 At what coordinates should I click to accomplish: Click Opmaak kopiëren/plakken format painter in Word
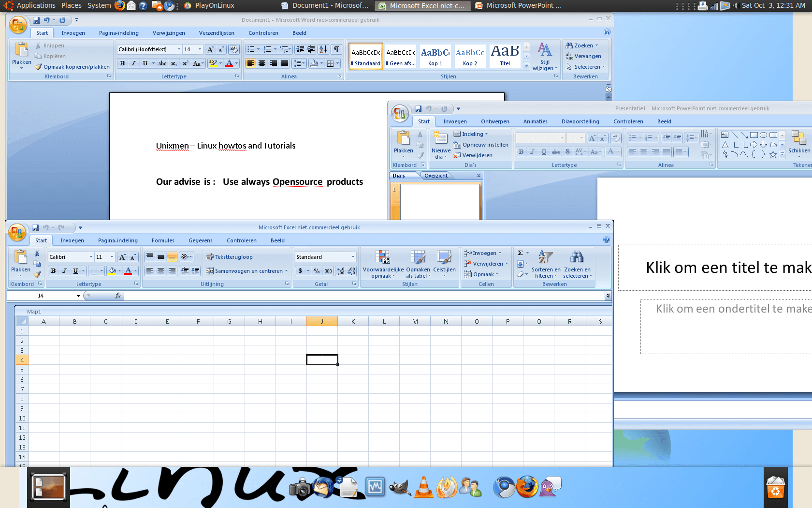tap(72, 67)
